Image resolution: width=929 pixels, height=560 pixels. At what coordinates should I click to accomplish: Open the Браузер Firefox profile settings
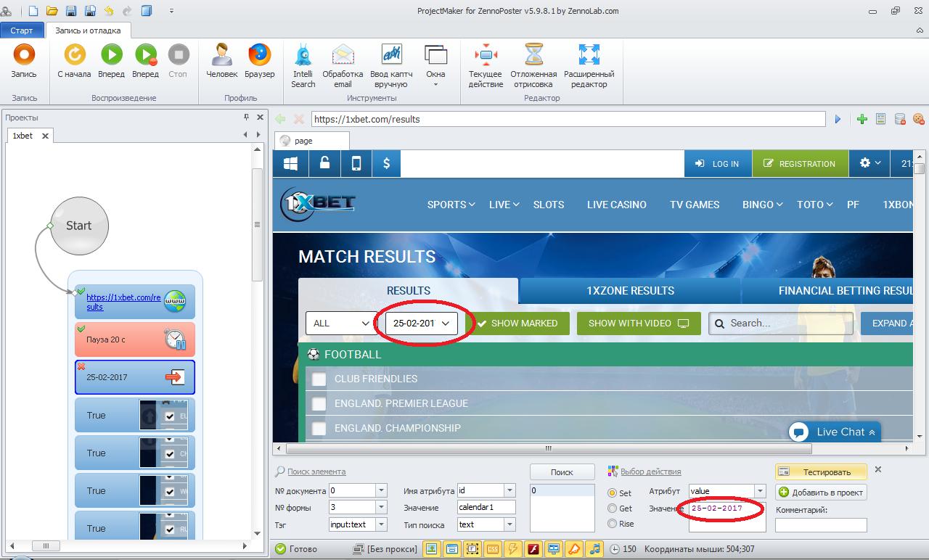[x=259, y=61]
